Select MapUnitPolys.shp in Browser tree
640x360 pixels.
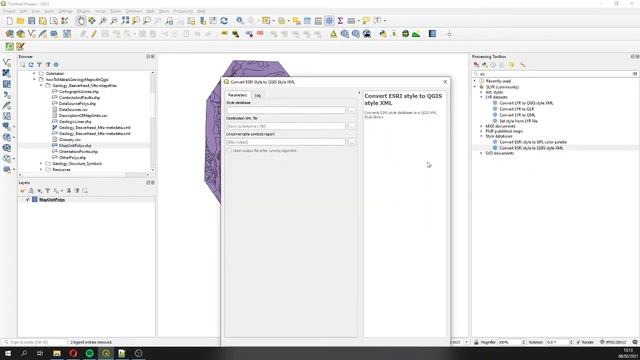tap(75, 146)
